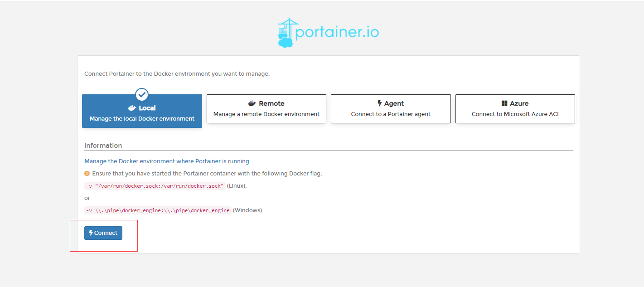The image size is (644, 287).
Task: Click 'Connect to Microsoft Azure ACI' description
Action: click(x=515, y=114)
